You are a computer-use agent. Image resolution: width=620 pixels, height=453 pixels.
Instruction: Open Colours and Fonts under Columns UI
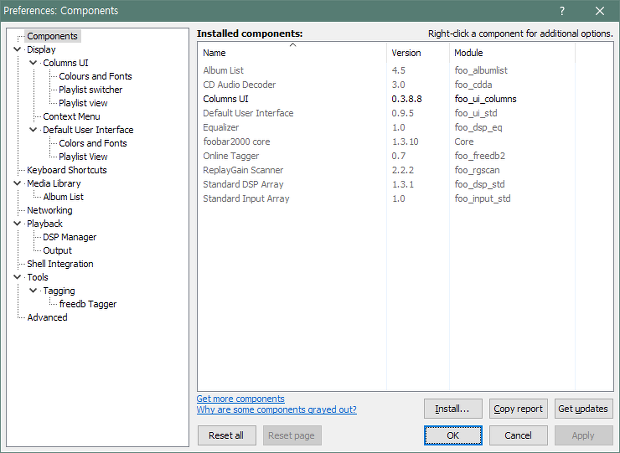95,76
